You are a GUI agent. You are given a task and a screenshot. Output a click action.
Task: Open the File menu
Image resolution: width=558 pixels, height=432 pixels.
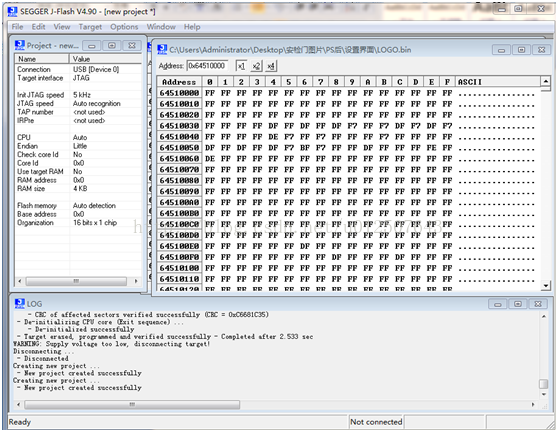tap(17, 27)
